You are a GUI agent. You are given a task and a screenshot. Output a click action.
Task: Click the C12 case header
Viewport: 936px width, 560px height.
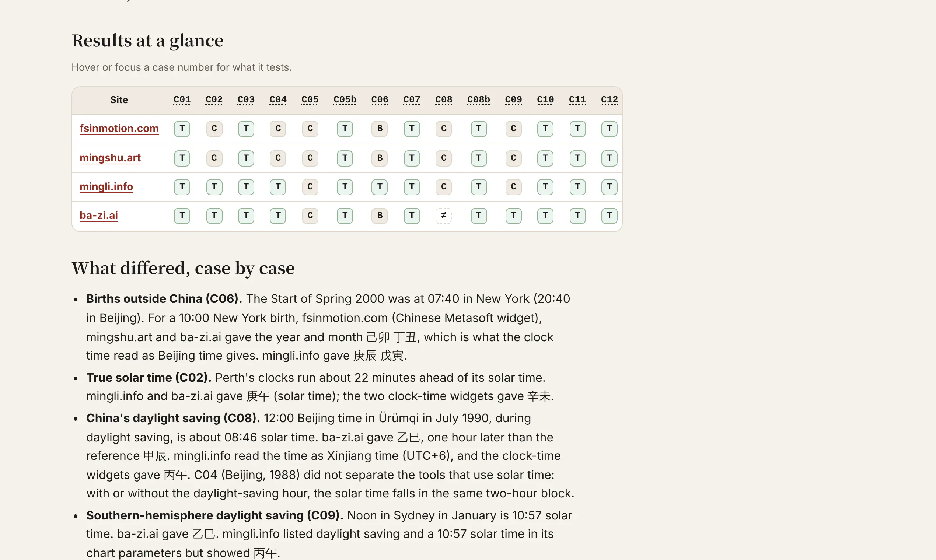pos(609,99)
